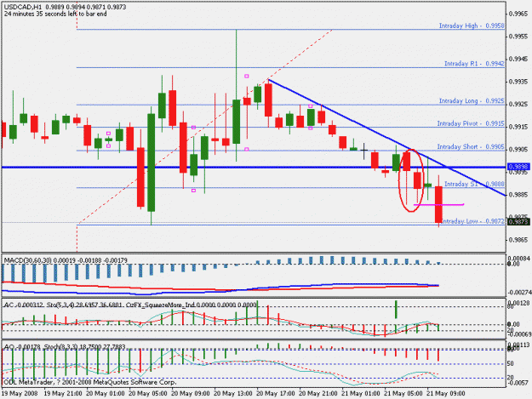Click the '20 May 21:00' time label
The width and height of the screenshot is (532, 399).
[317, 394]
